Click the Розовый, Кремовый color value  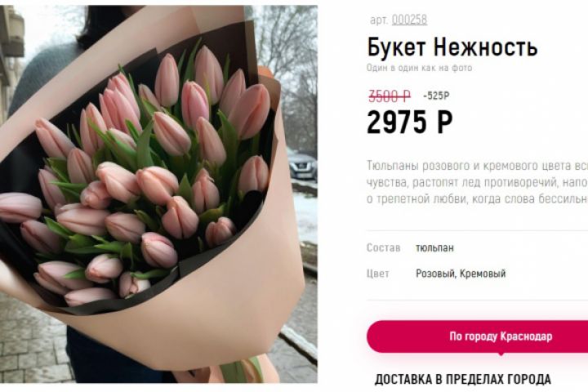tap(461, 274)
